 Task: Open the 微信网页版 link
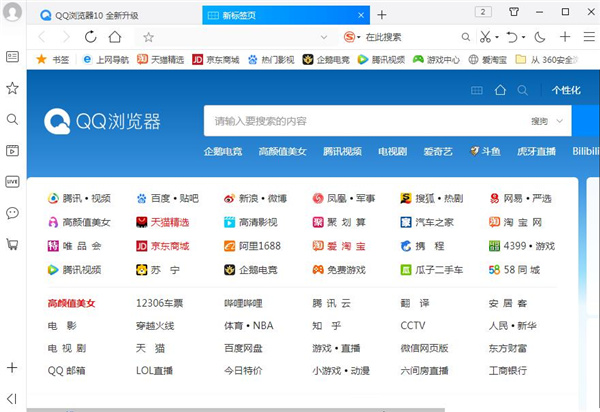(x=424, y=348)
